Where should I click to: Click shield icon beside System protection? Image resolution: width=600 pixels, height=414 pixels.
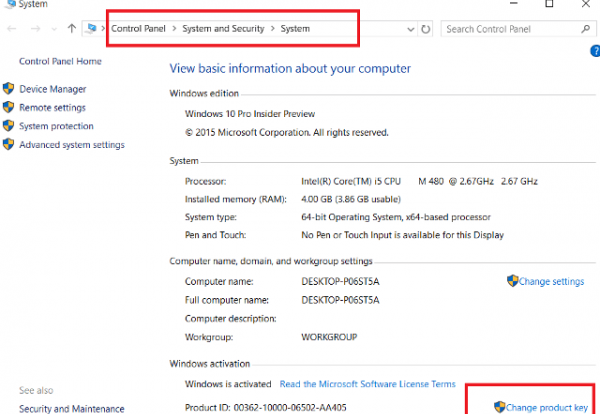click(8, 125)
